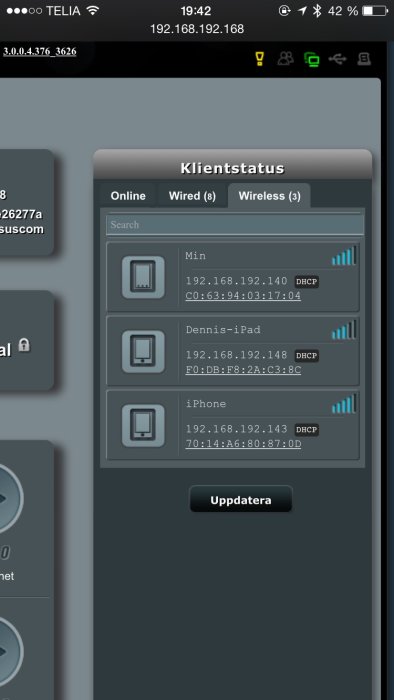View signal strength bars for iPhone
Screen dimensions: 394x700
point(344,404)
